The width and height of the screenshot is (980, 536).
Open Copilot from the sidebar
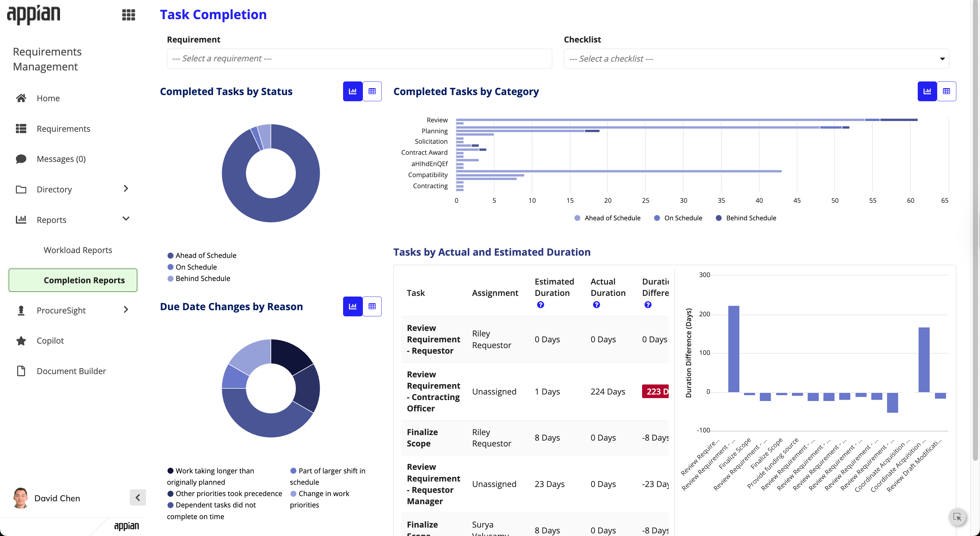[50, 341]
